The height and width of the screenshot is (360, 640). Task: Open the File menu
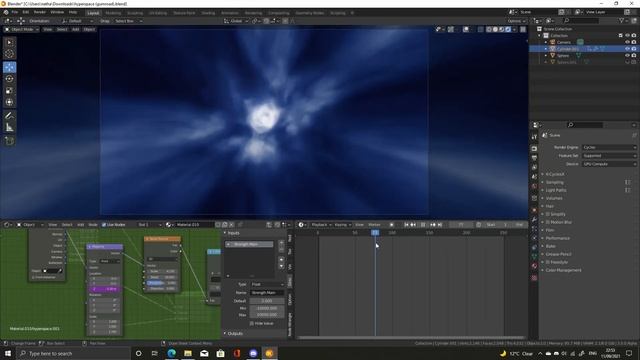[15, 12]
